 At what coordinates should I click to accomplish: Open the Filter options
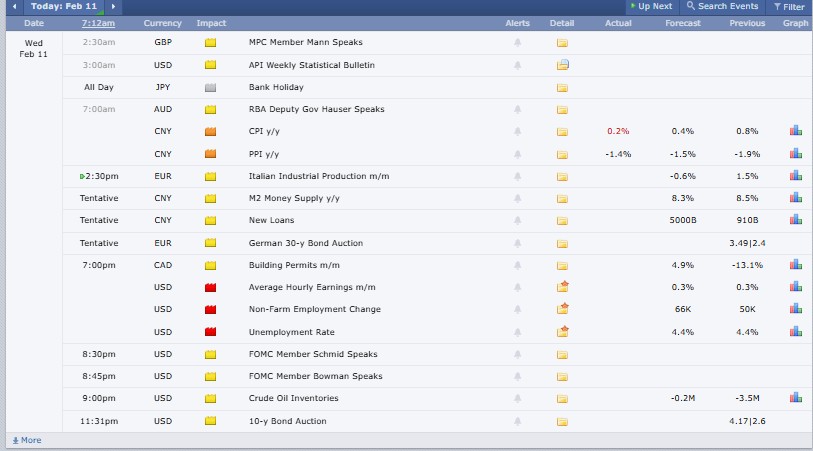tap(788, 6)
